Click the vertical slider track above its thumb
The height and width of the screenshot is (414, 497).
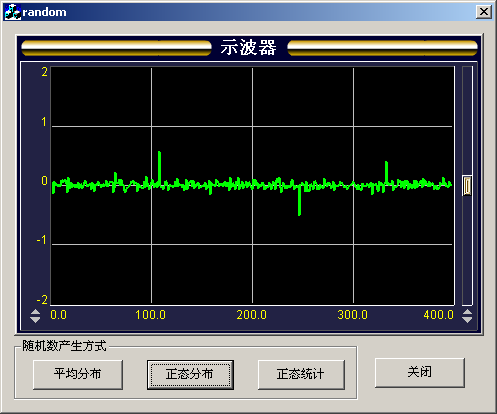pos(467,121)
